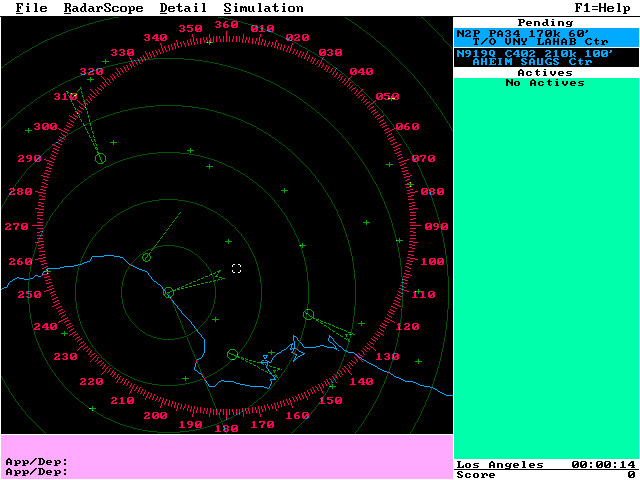This screenshot has height=480, width=640.
Task: Click the 360 compass bearing label
Action: pos(227,24)
